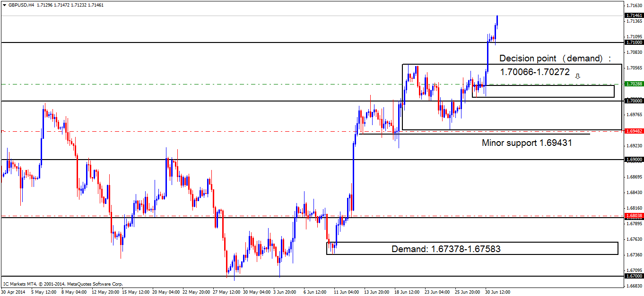Click the '11 Jun 04:00' time axis label
644x296 pixels.
(347, 292)
